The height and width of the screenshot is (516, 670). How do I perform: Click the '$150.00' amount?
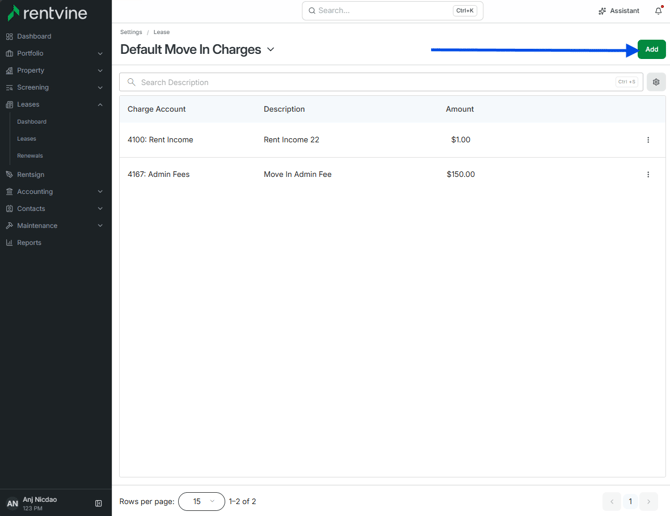pos(461,174)
